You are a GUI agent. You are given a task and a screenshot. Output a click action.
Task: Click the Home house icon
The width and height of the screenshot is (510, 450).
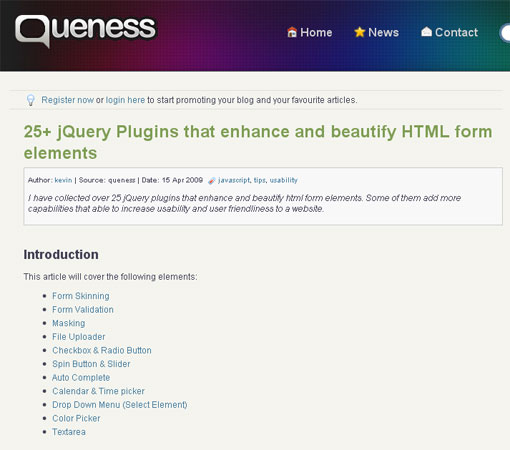[292, 32]
